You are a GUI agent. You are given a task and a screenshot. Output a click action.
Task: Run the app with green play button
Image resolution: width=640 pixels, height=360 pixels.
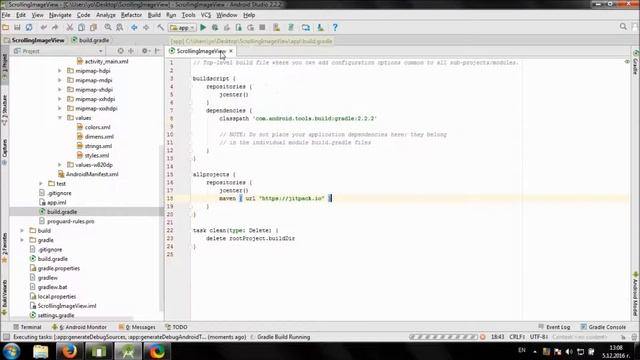203,27
